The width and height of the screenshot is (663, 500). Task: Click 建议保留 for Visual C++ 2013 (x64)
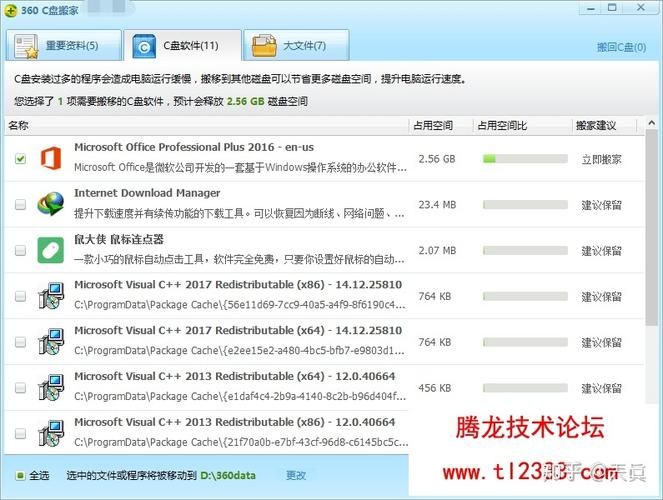coord(601,388)
